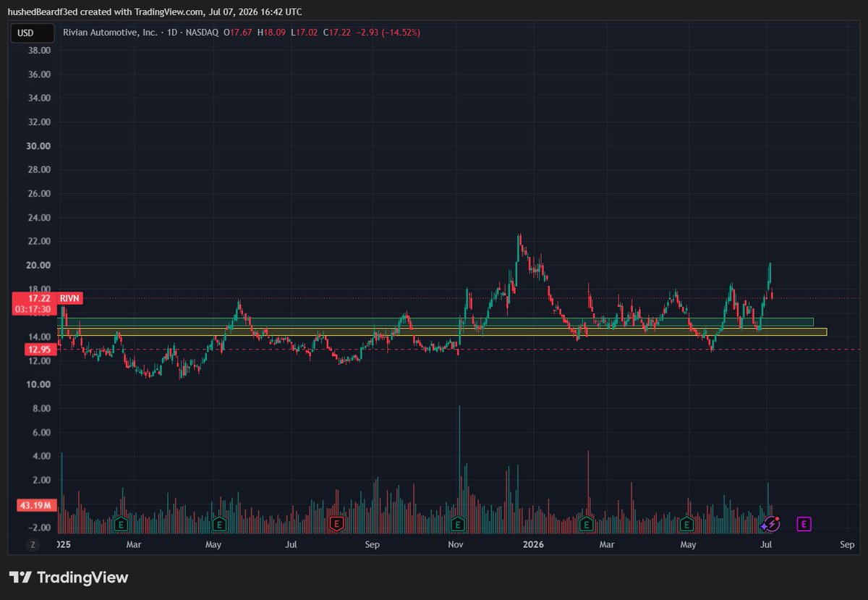This screenshot has width=868, height=600.
Task: Click the purple lightning event icon near Jul
Action: point(770,523)
